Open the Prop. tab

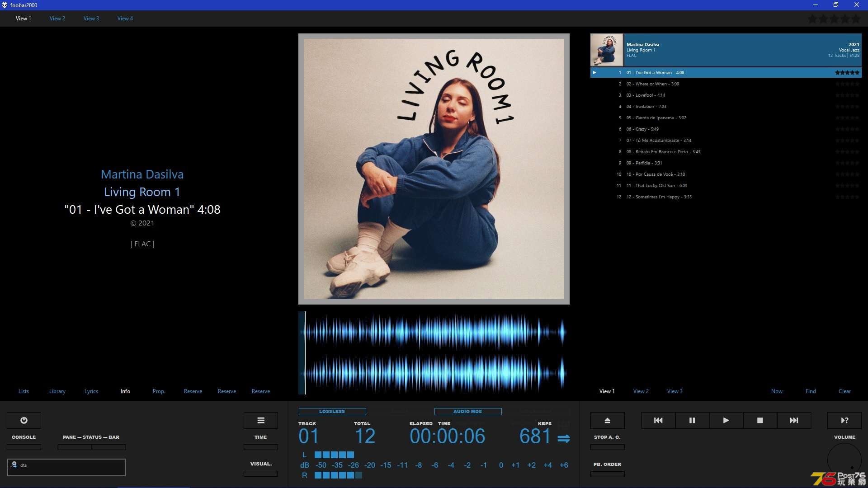click(x=159, y=391)
